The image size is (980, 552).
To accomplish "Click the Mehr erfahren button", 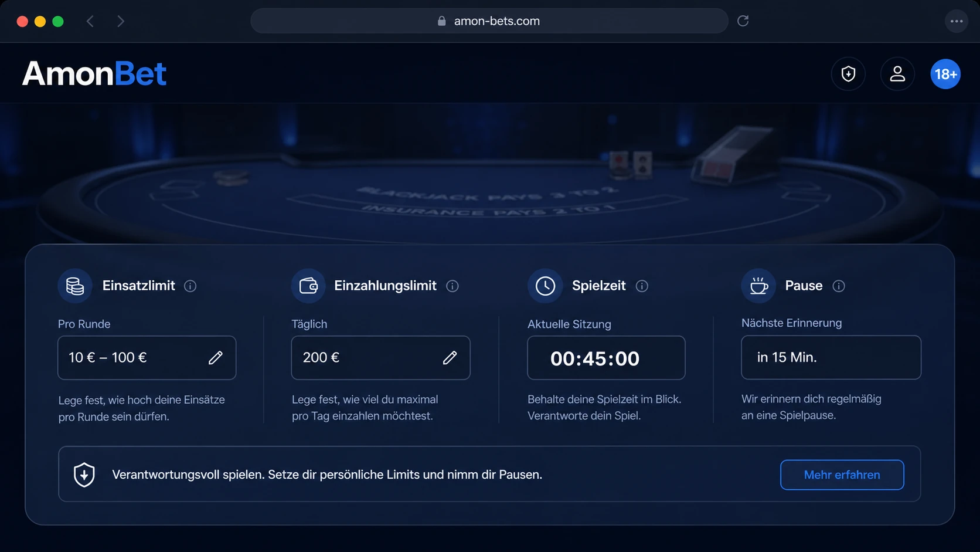I will (842, 475).
